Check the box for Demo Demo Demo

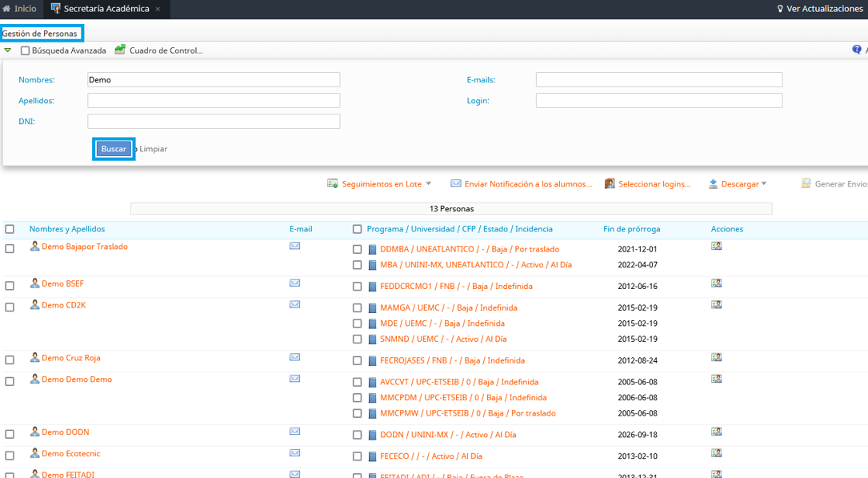[10, 382]
